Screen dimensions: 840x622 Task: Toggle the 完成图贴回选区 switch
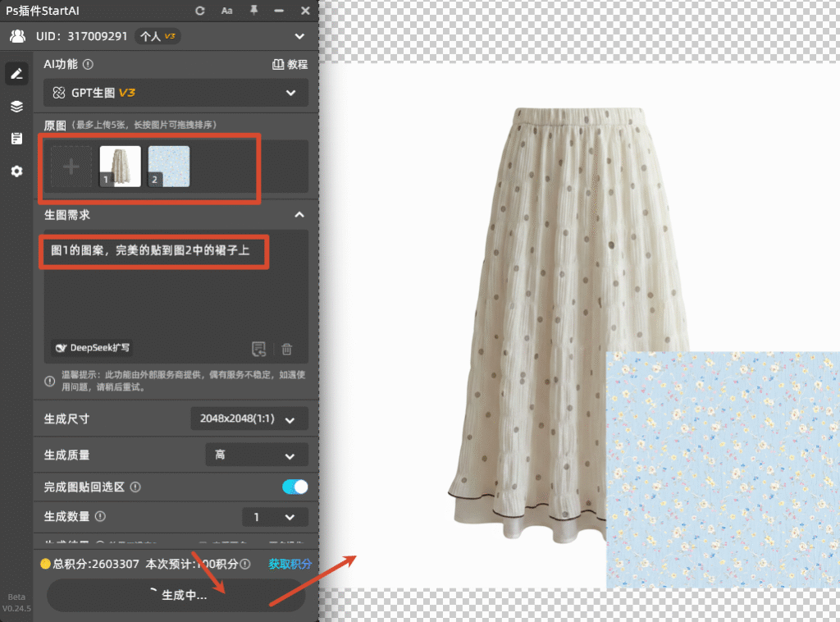coord(294,487)
